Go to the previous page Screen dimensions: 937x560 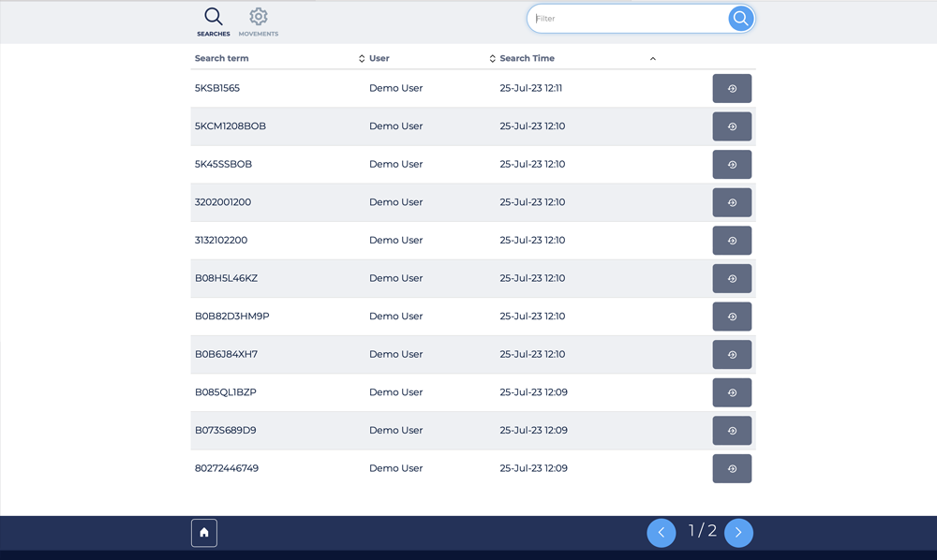coord(661,533)
